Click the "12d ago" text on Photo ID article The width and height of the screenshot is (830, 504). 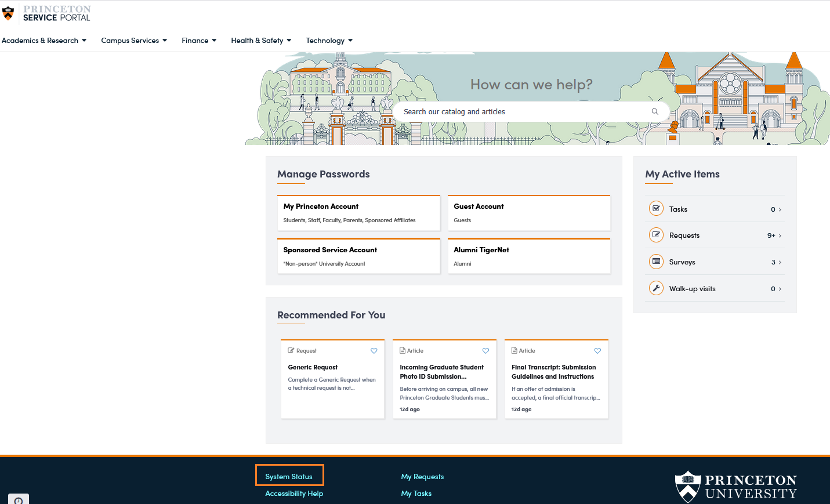coord(409,409)
